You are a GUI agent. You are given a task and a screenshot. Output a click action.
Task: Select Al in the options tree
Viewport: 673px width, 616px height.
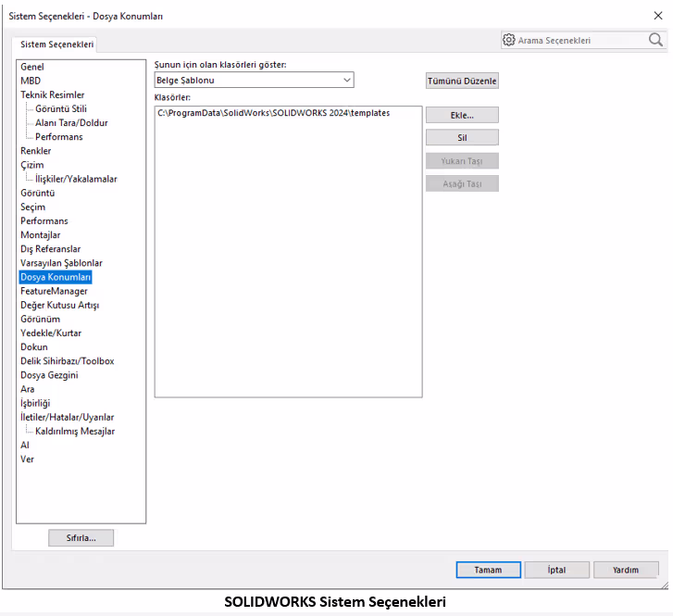pos(25,445)
